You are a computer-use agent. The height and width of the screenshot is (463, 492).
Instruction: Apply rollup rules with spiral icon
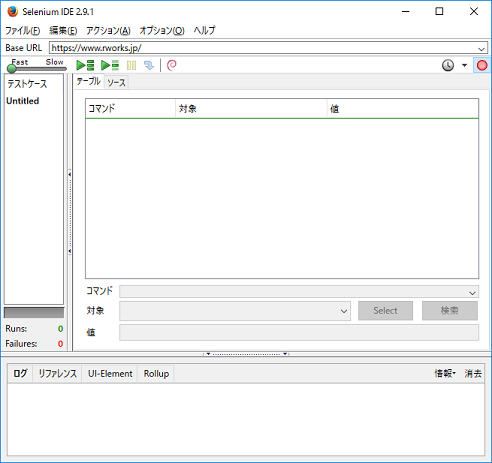171,65
